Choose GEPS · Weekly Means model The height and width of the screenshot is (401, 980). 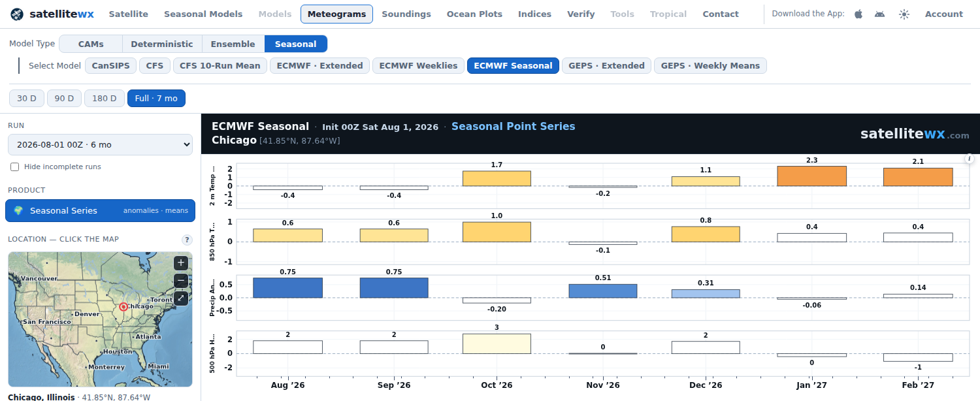click(710, 65)
